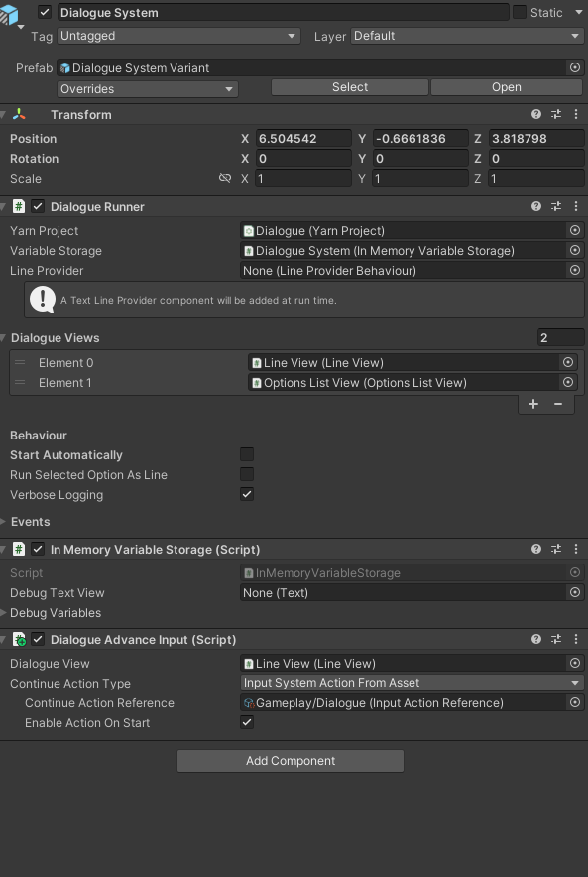This screenshot has height=877, width=588.
Task: Open Transform component help reference
Action: coord(536,115)
